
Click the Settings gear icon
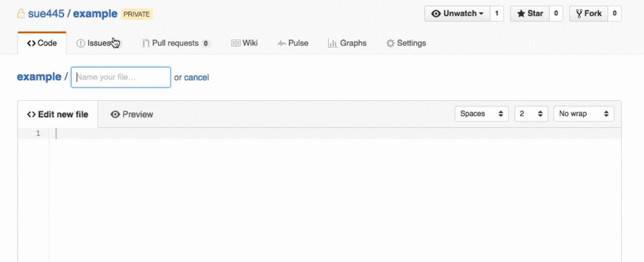(x=390, y=43)
